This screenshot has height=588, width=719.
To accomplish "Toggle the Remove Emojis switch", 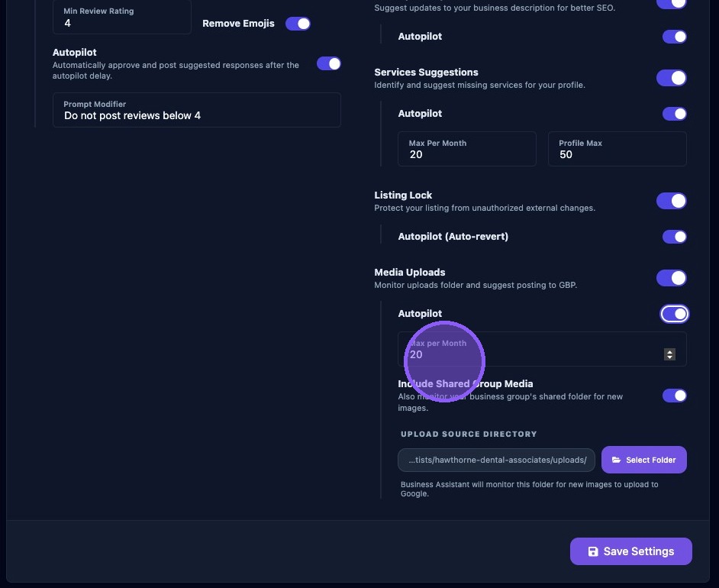I will pos(298,24).
